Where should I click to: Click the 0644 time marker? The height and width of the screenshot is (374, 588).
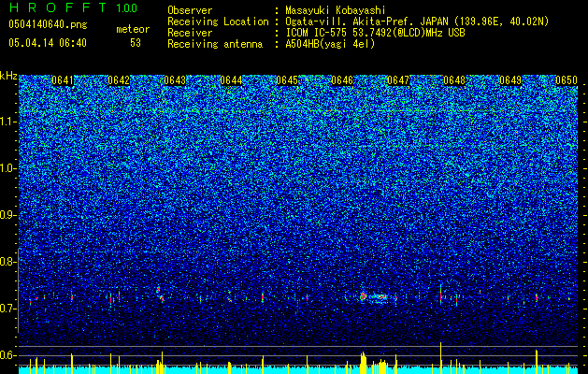click(231, 80)
